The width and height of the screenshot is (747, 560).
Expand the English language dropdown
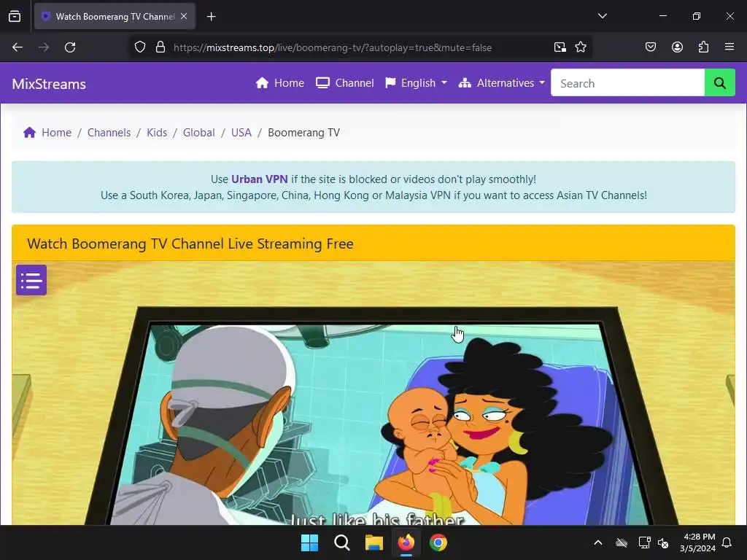pyautogui.click(x=416, y=83)
